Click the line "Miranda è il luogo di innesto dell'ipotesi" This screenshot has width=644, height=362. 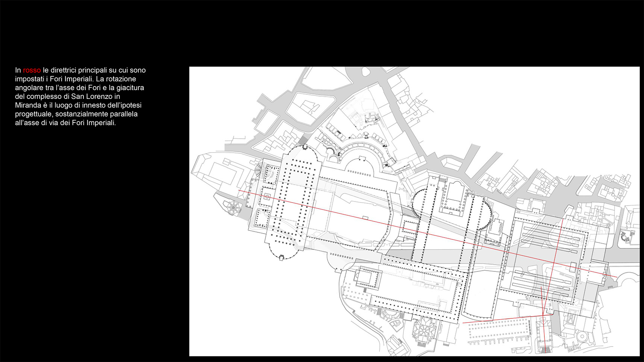(78, 105)
